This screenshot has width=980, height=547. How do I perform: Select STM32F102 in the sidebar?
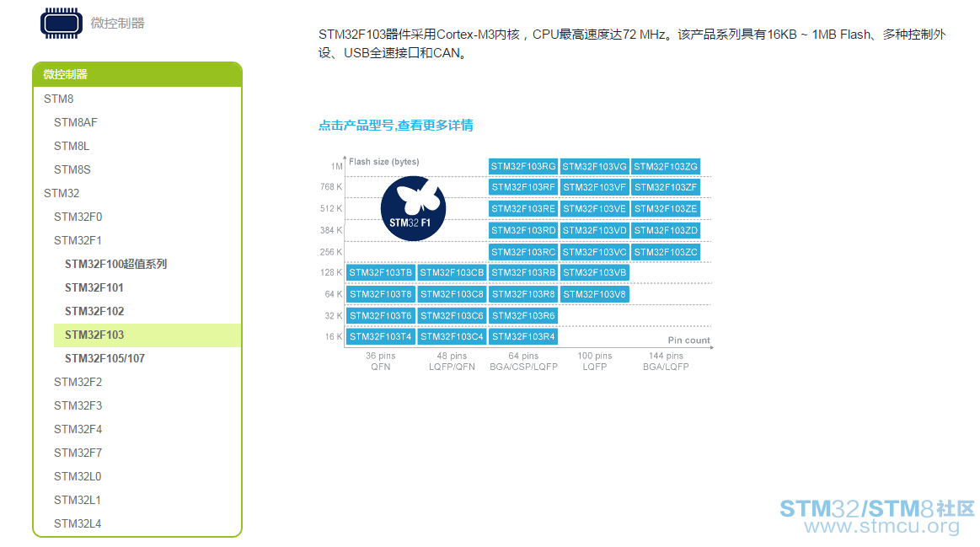pos(94,311)
